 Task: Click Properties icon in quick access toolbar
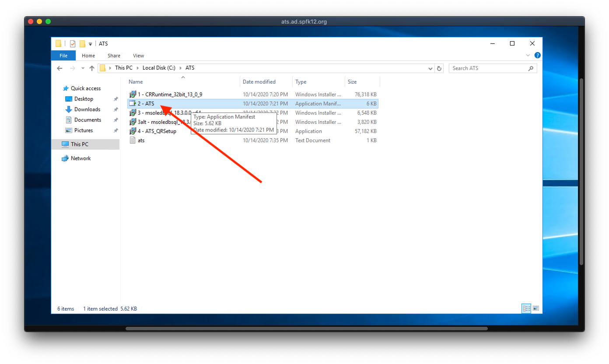[x=73, y=44]
